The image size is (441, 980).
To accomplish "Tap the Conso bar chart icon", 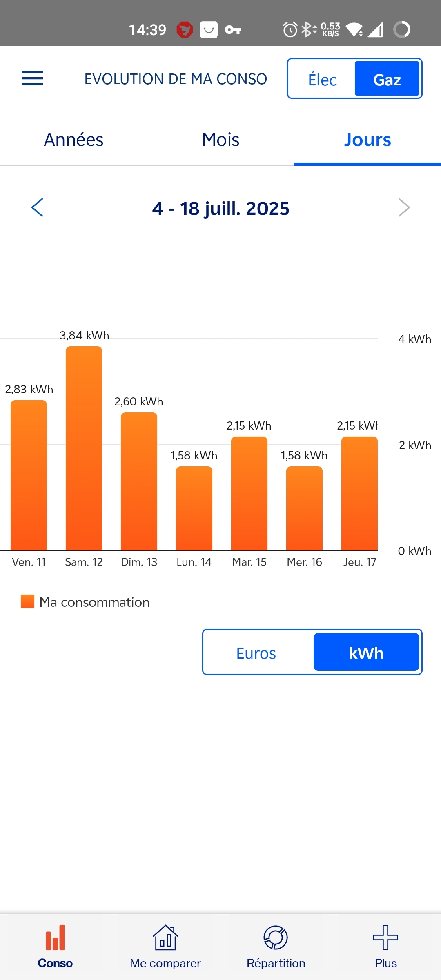I will tap(55, 938).
